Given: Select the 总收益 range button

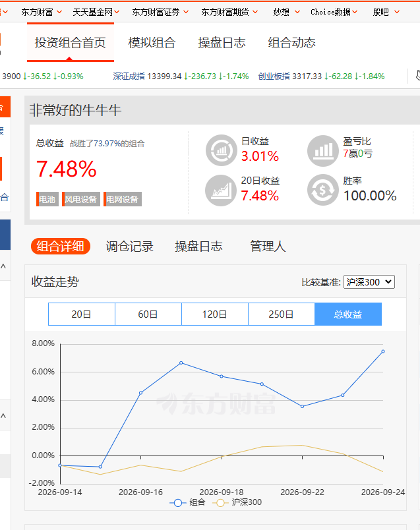Looking at the screenshot, I should tap(348, 314).
